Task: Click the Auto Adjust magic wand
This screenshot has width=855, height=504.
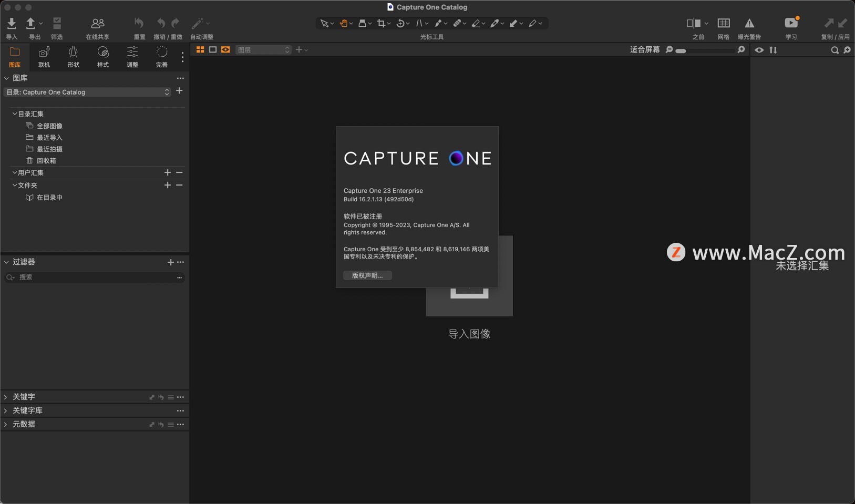Action: [x=197, y=23]
